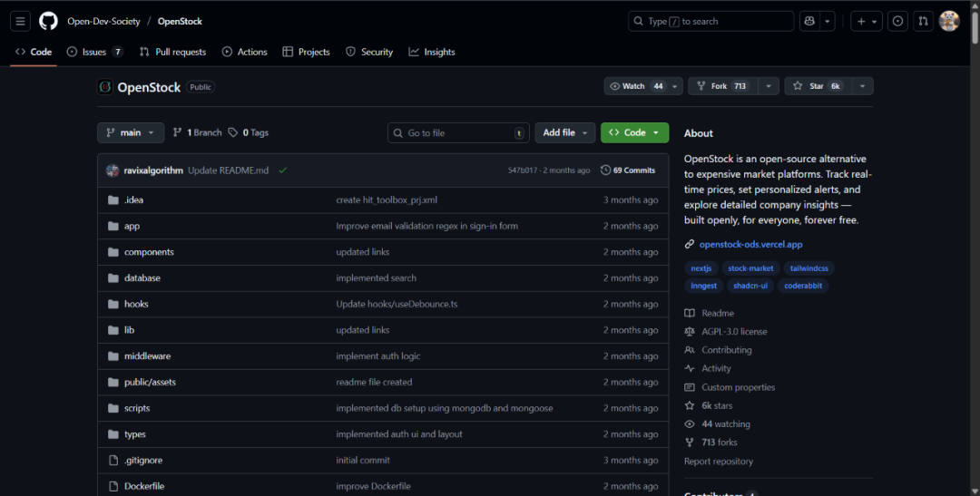Viewport: 980px width, 496px height.
Task: Click the Type / to search field
Action: click(711, 21)
